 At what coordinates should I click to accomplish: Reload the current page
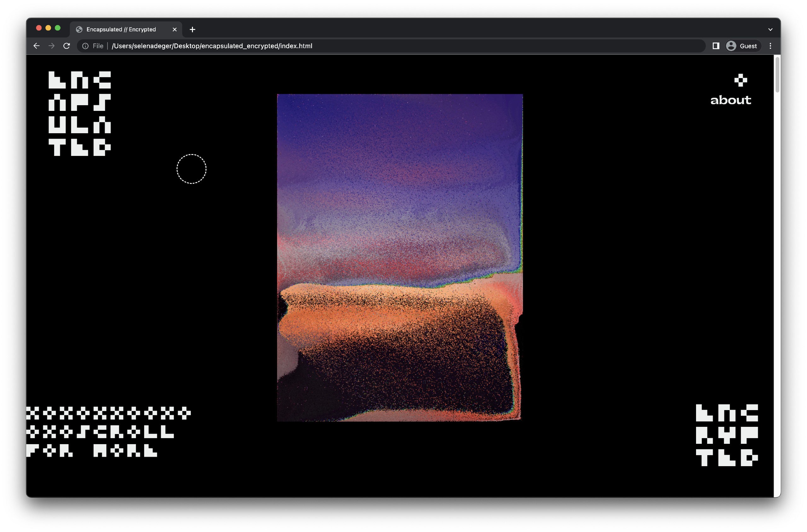coord(67,46)
